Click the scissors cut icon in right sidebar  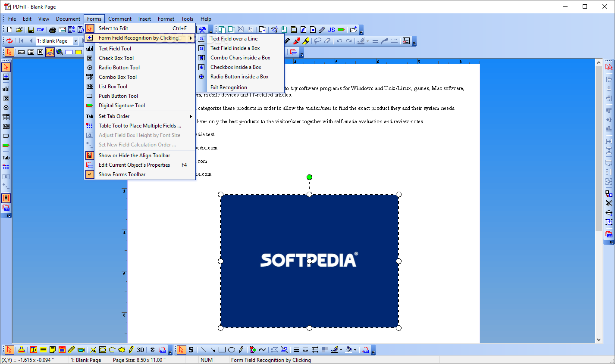pyautogui.click(x=609, y=203)
